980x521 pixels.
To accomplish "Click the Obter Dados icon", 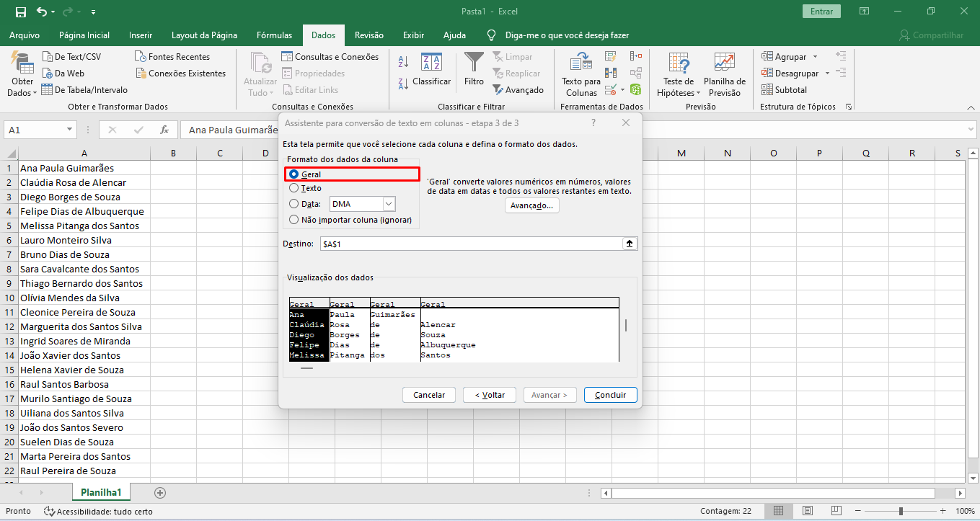I will (x=22, y=65).
